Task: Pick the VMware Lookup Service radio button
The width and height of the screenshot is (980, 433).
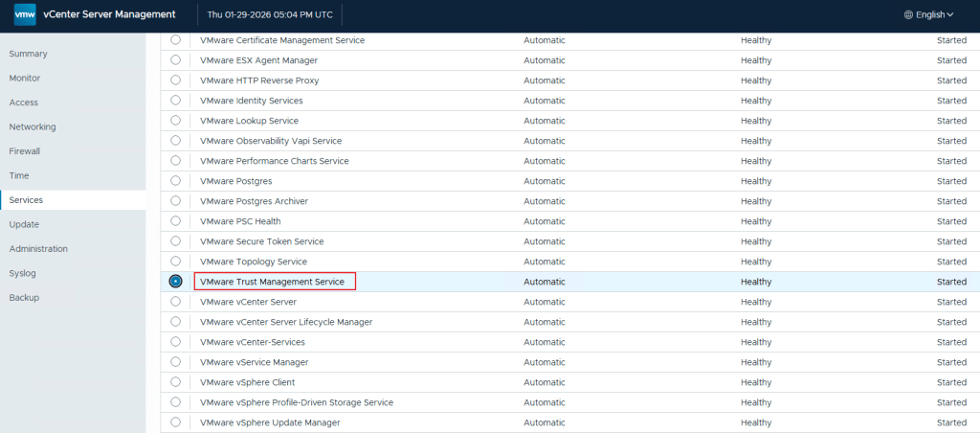Action: [175, 121]
